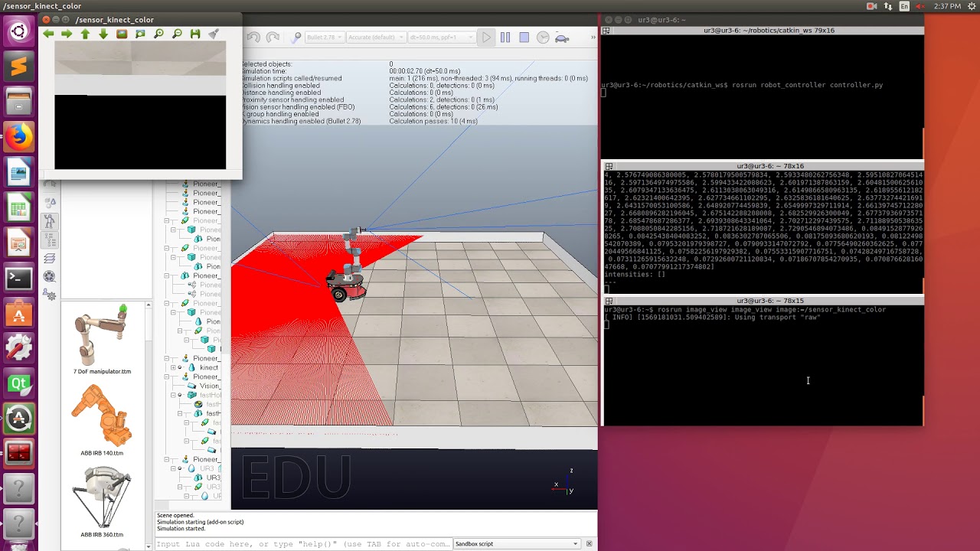The height and width of the screenshot is (551, 980).
Task: Click zoom-to-fit magnifier icon in image viewer
Action: (x=140, y=34)
